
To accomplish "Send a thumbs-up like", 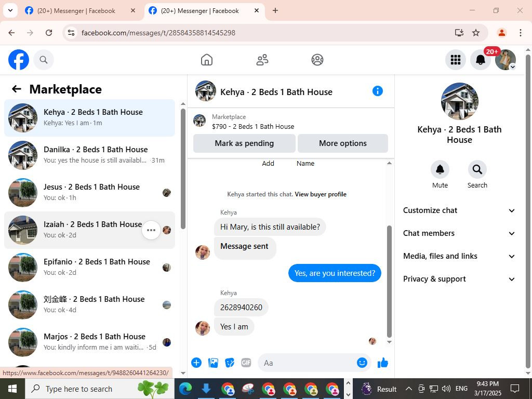I will (x=383, y=363).
